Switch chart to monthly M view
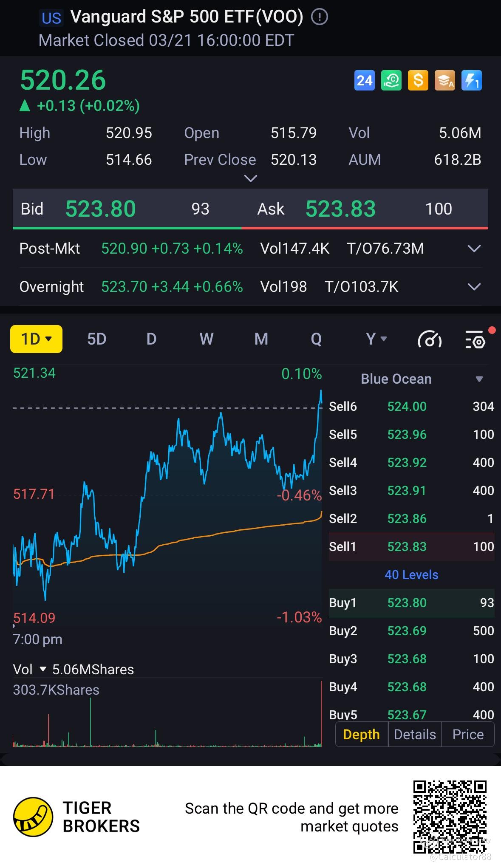Screen dimensions: 501x868 coord(261,339)
